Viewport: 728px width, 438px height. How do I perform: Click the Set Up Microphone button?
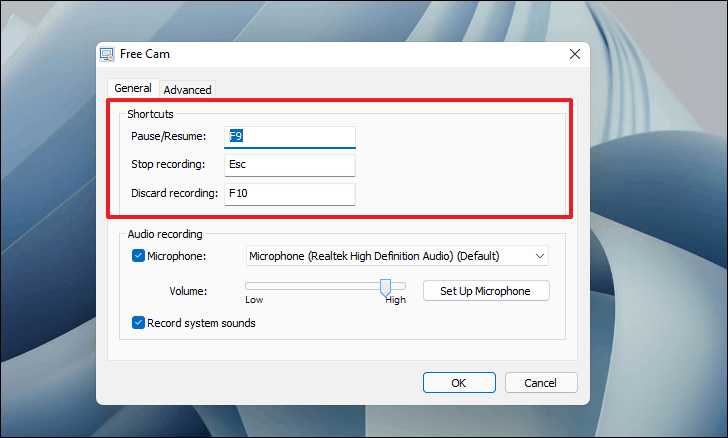(486, 291)
